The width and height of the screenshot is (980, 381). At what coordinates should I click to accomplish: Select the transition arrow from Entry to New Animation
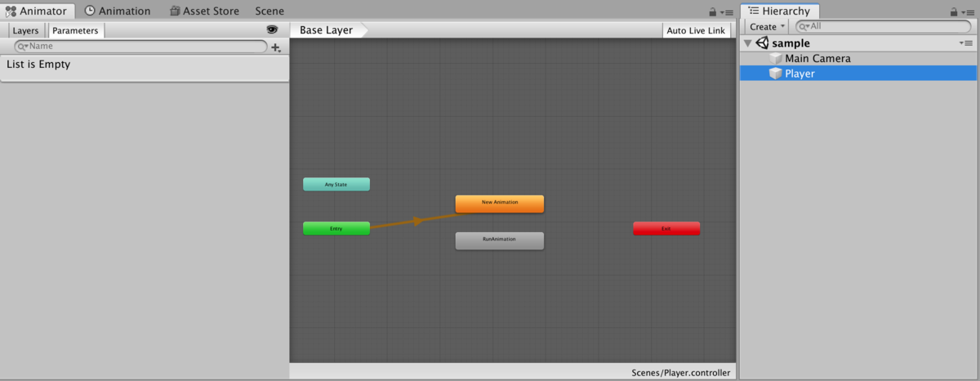(416, 221)
